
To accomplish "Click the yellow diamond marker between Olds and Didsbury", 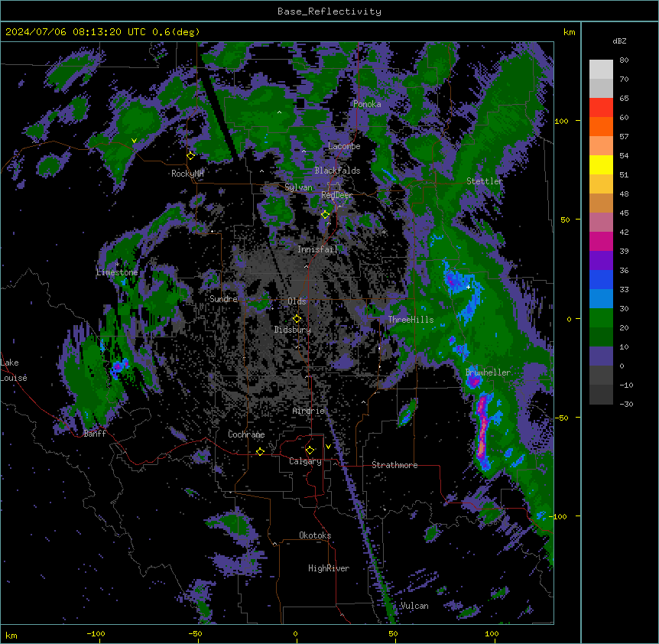I will coord(297,319).
